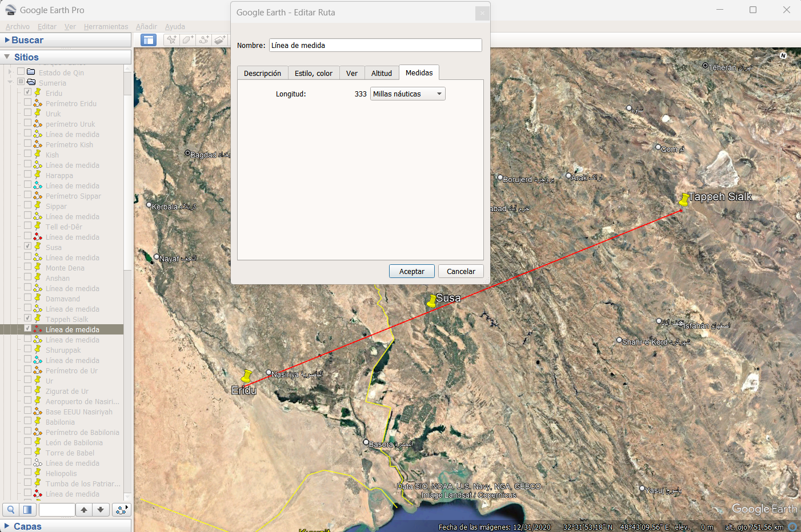Viewport: 801px width, 532px height.
Task: Uncheck the Tappeh Sialk checkbox
Action: pyautogui.click(x=27, y=318)
